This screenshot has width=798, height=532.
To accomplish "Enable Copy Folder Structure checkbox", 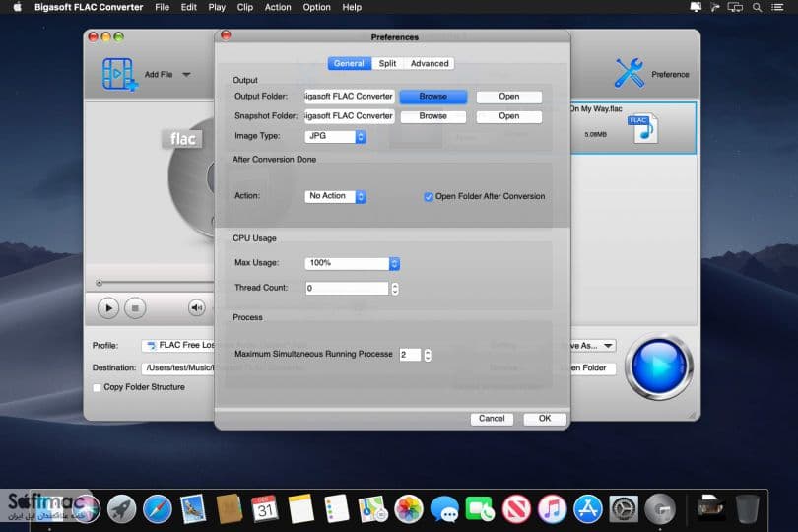I will point(97,387).
